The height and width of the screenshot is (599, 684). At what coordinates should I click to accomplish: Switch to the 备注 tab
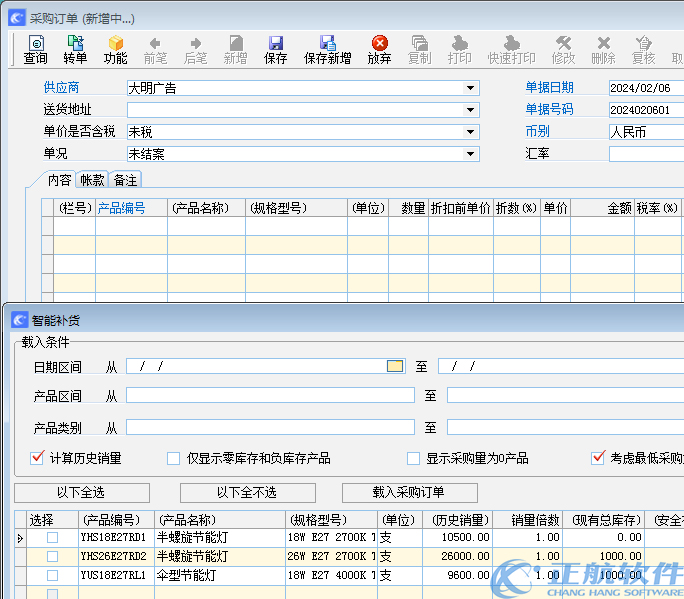tap(125, 180)
